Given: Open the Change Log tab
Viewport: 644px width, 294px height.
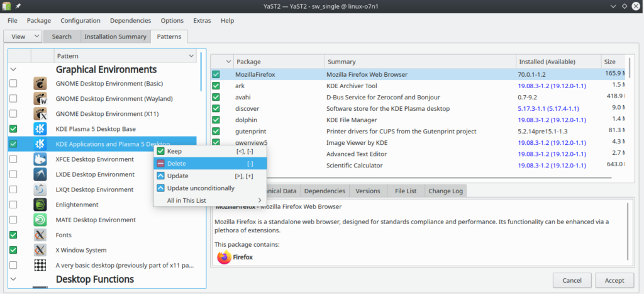Looking at the screenshot, I should [446, 191].
